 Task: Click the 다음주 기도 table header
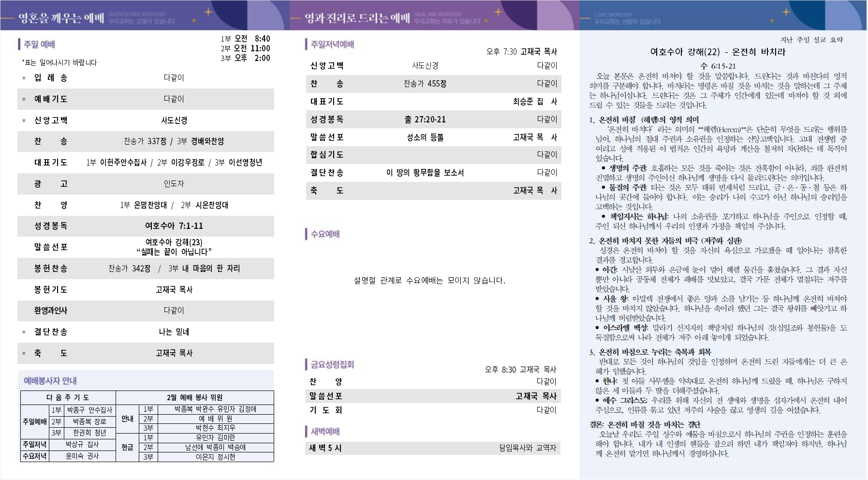68,397
